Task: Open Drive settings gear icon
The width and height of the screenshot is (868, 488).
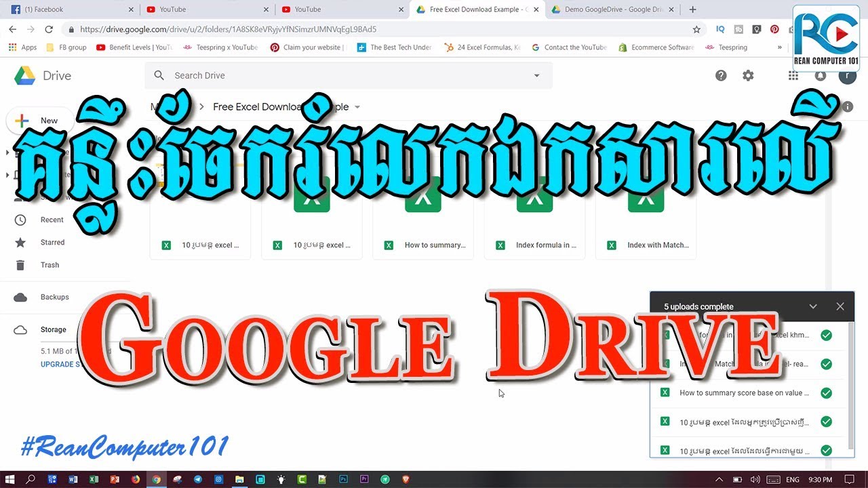Action: [748, 75]
